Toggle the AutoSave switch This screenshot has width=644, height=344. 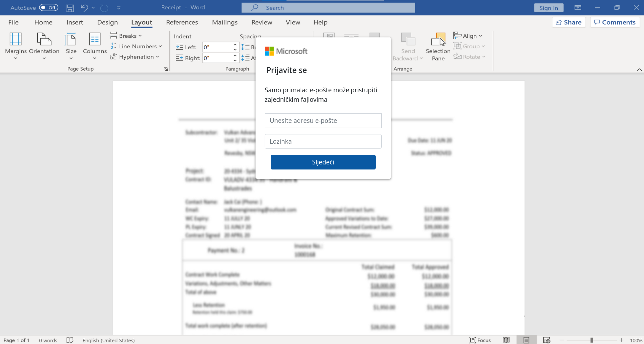click(x=49, y=7)
